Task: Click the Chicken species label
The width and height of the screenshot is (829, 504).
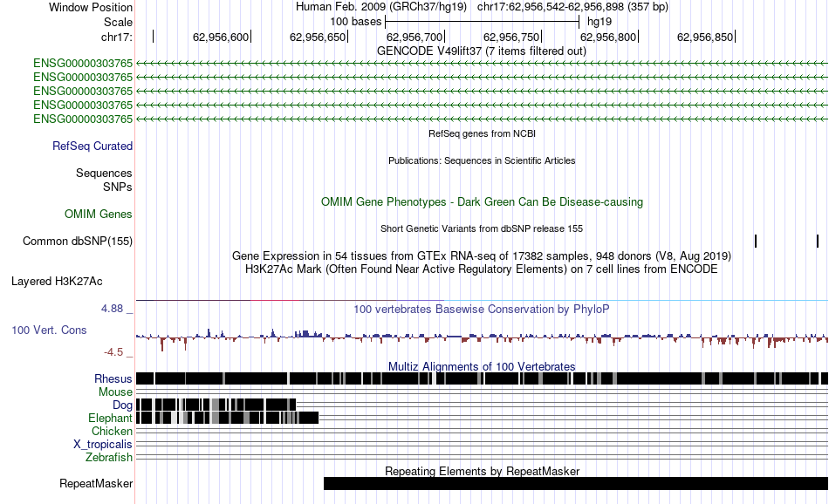Action: point(112,431)
